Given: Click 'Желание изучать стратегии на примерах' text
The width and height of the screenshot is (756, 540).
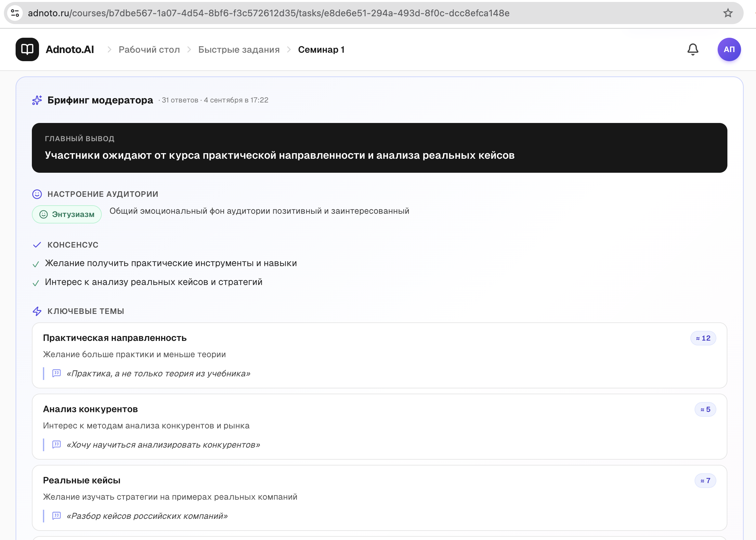Looking at the screenshot, I should (x=170, y=497).
